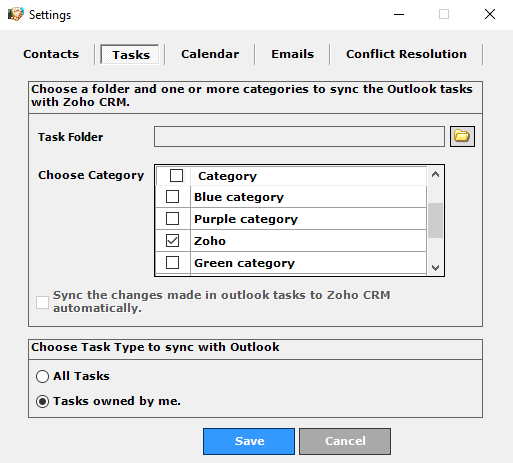Choose the Tasks owned by me option

[42, 401]
